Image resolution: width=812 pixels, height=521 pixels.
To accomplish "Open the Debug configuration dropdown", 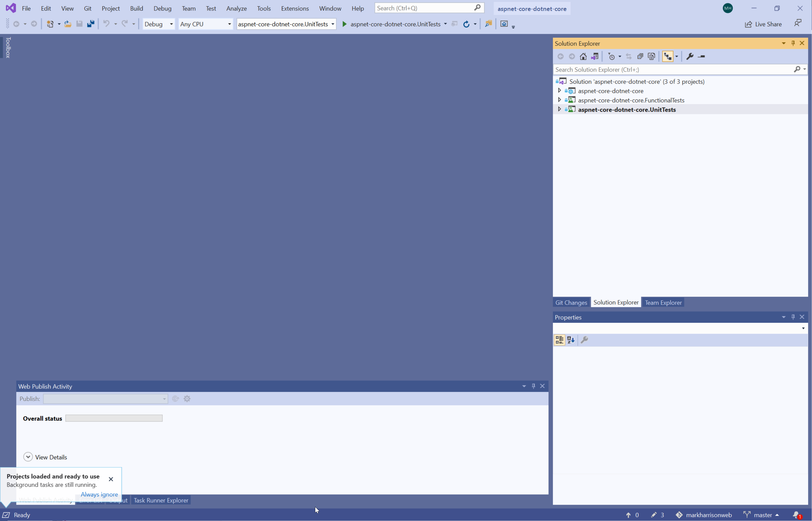I will (158, 24).
